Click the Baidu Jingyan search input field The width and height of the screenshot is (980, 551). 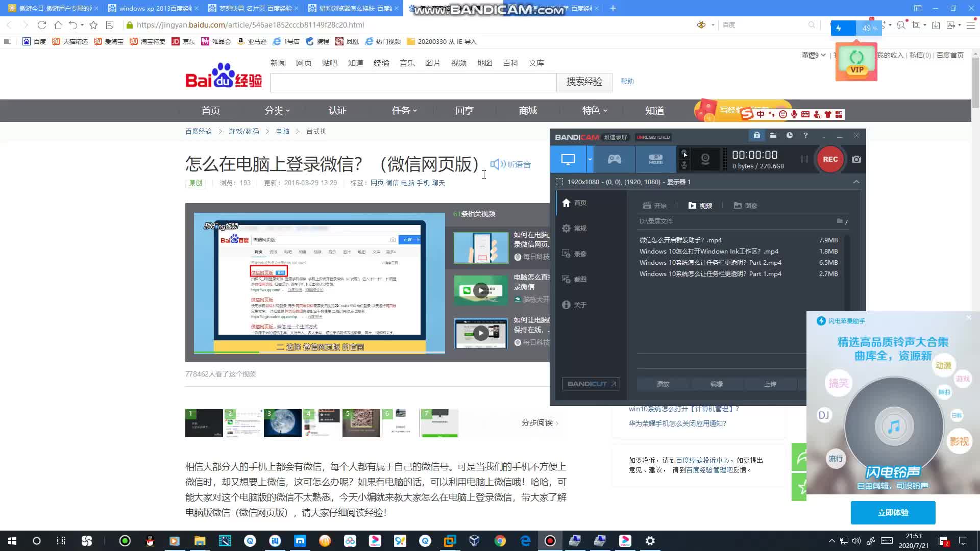click(413, 82)
